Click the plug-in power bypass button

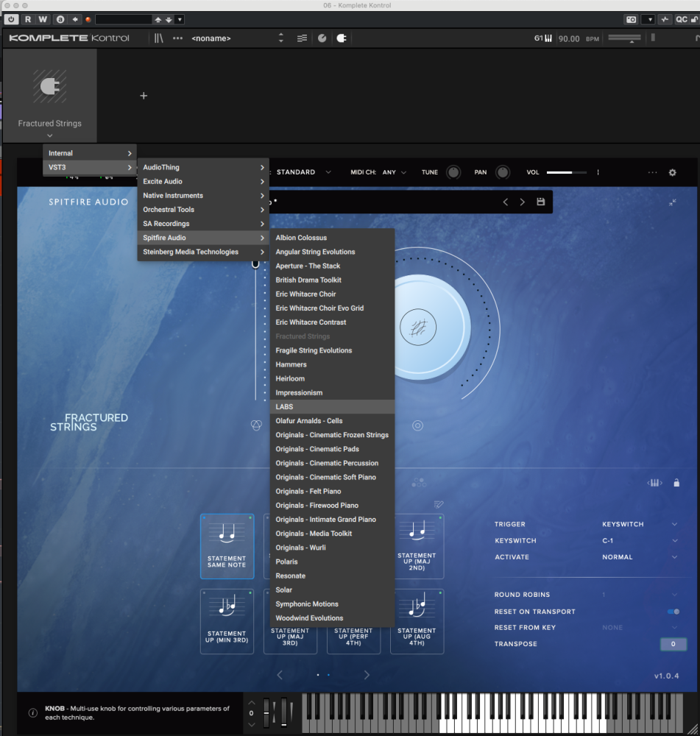click(x=11, y=19)
